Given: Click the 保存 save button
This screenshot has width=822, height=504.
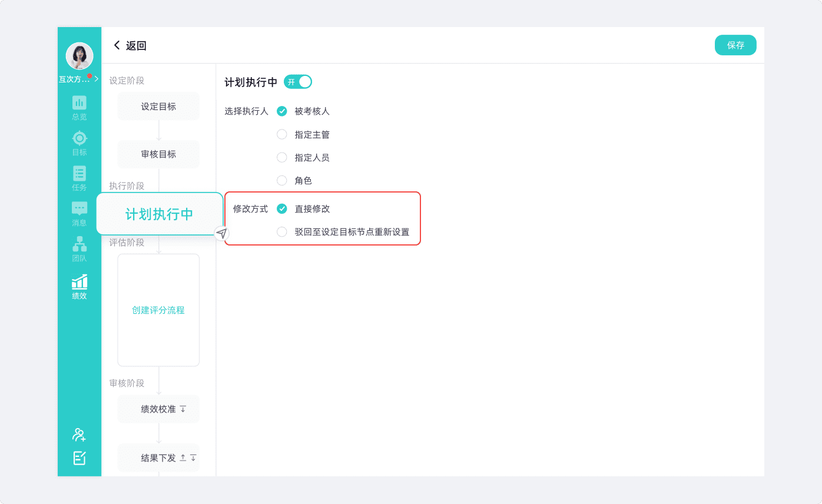Looking at the screenshot, I should coord(735,45).
